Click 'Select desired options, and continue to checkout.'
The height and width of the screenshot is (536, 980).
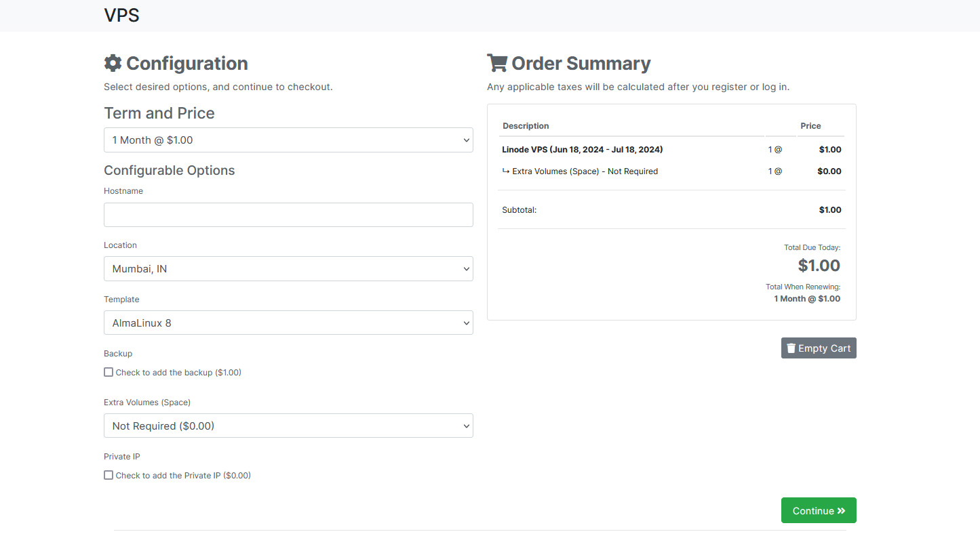[218, 87]
